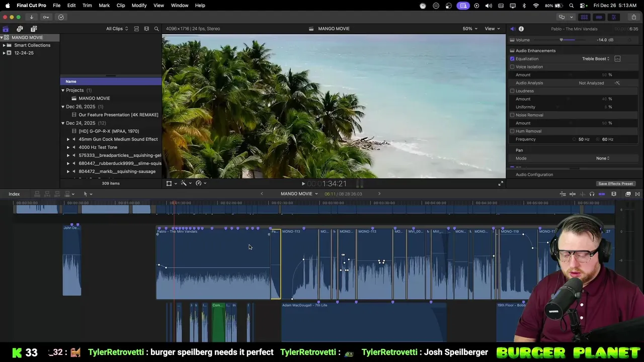Select the 60 Hz radio option
This screenshot has width=644, height=362.
click(599, 139)
